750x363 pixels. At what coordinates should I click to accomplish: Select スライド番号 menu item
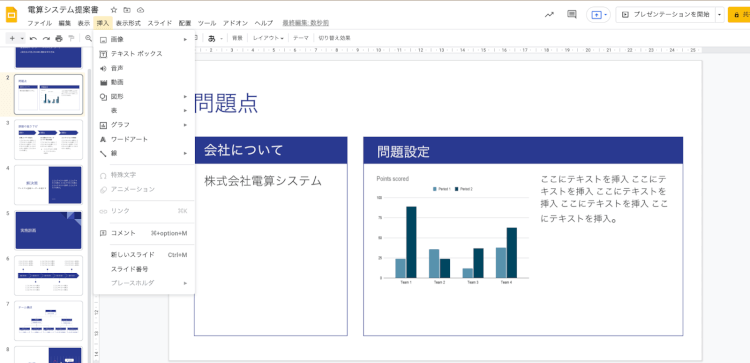coord(144,269)
